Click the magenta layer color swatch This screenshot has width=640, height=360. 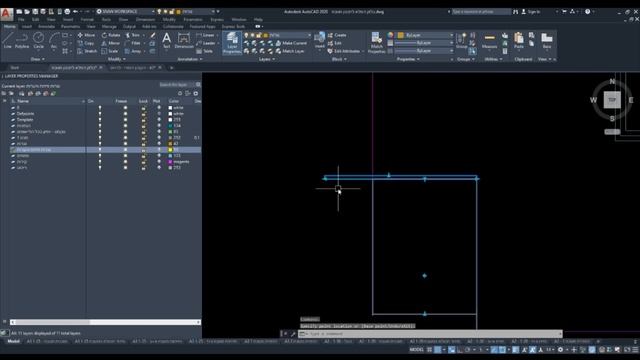click(x=171, y=162)
